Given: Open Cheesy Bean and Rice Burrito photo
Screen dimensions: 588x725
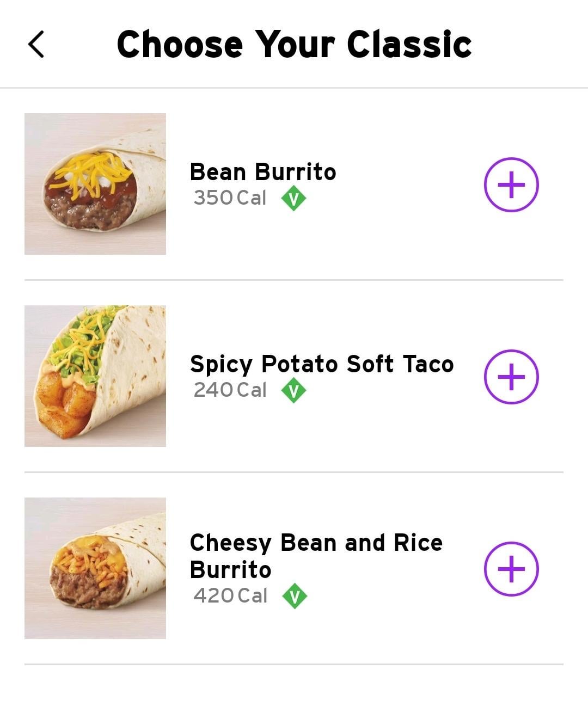Looking at the screenshot, I should (x=95, y=568).
